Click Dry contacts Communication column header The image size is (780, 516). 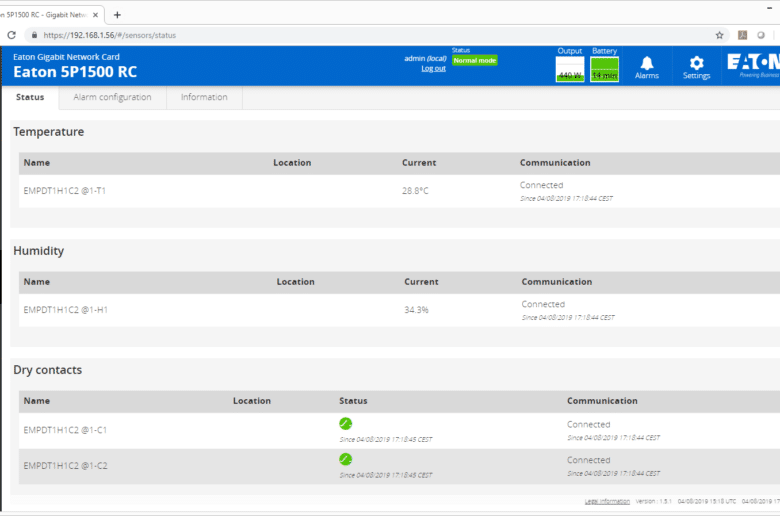click(602, 401)
